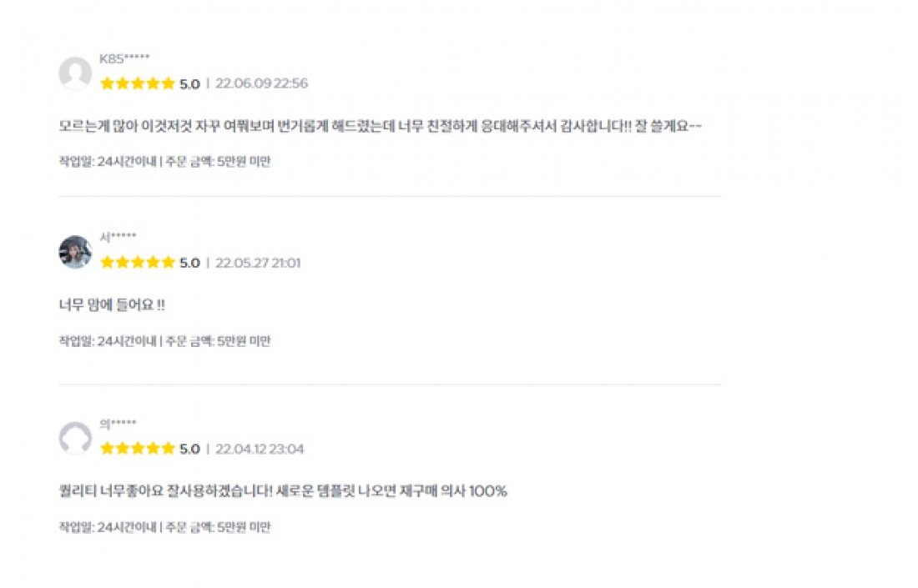918x588 pixels.
Task: Click the K85***** reviewer default avatar
Action: 75,73
